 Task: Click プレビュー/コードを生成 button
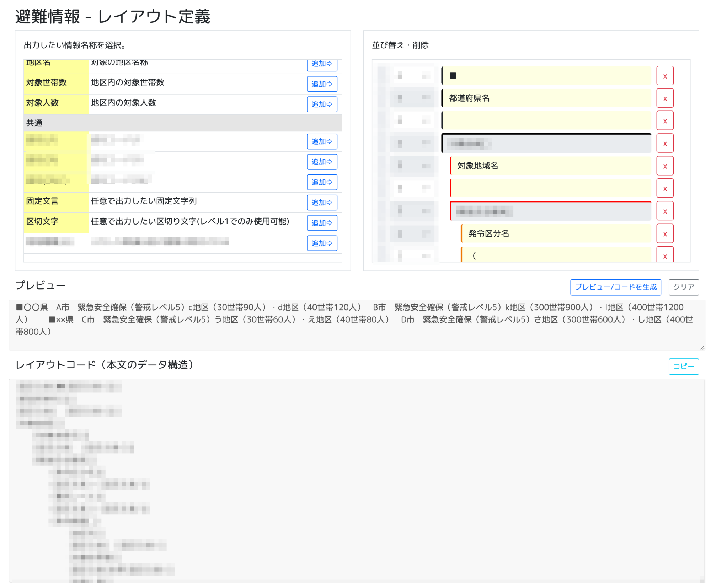coord(615,287)
